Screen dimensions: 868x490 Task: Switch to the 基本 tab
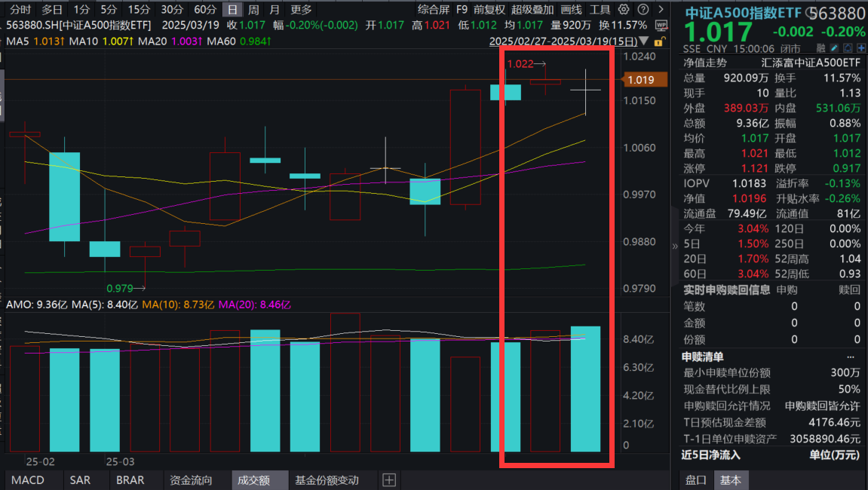731,479
